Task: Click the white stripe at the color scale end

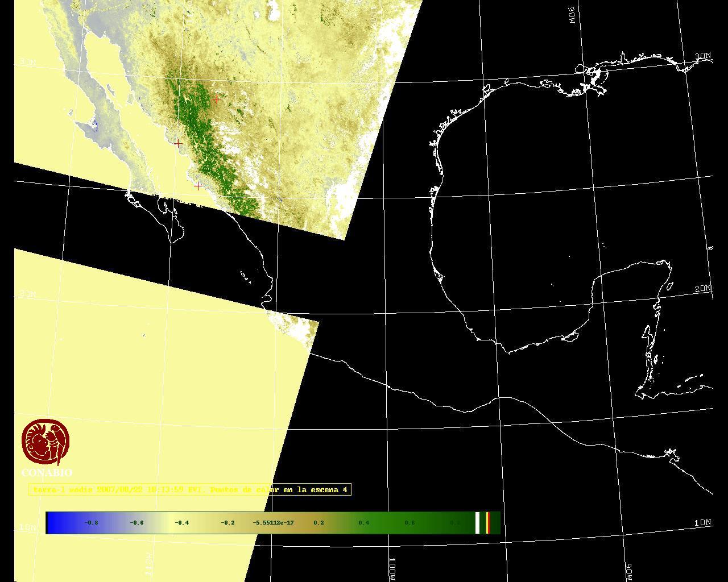Action: click(x=478, y=523)
